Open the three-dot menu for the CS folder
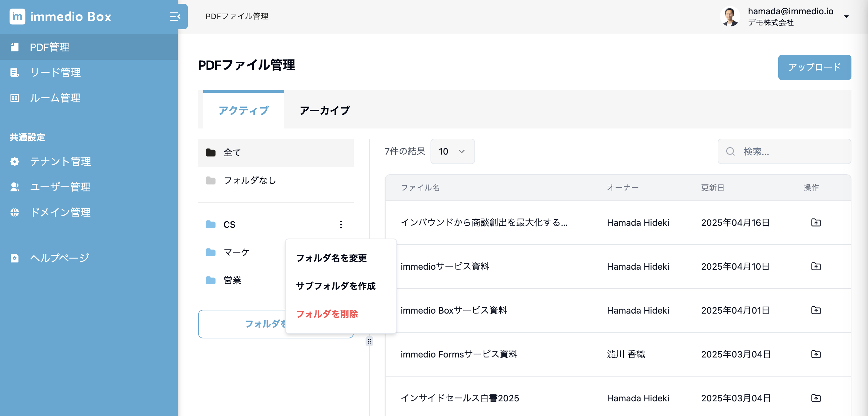Image resolution: width=868 pixels, height=416 pixels. coord(341,225)
